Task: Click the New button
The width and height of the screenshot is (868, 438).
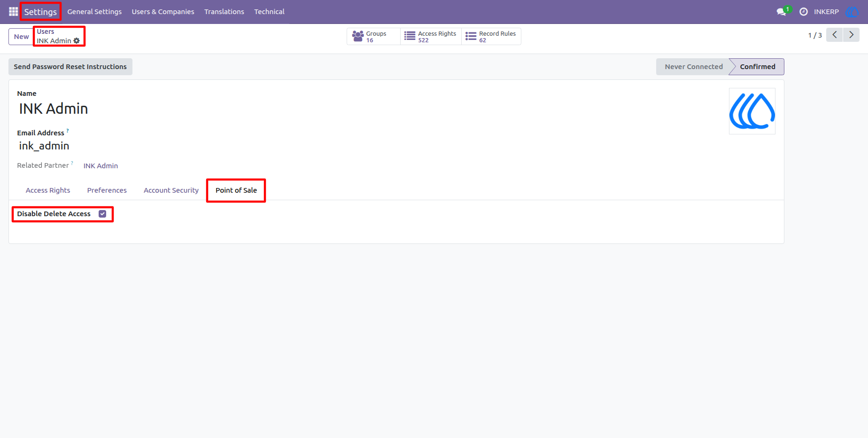Action: pyautogui.click(x=21, y=37)
